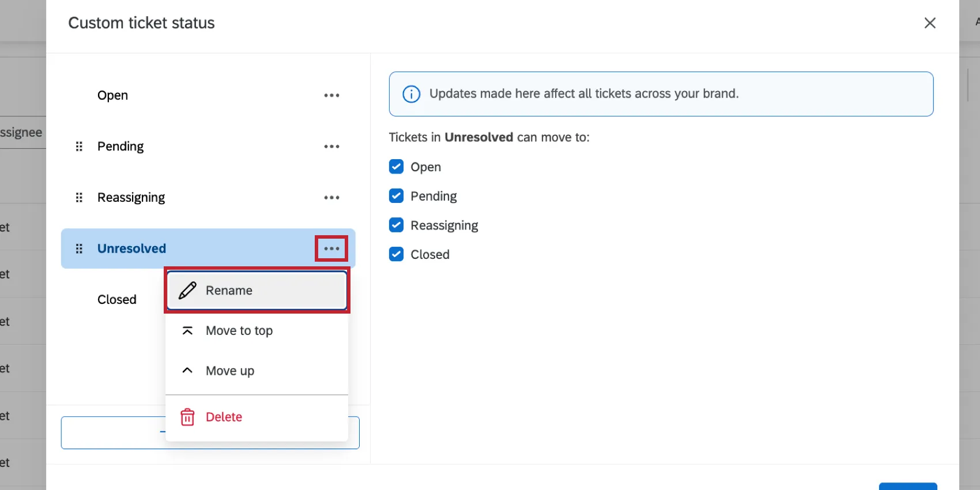This screenshot has width=980, height=490.
Task: Click the info icon in the brand notice
Action: point(411,94)
